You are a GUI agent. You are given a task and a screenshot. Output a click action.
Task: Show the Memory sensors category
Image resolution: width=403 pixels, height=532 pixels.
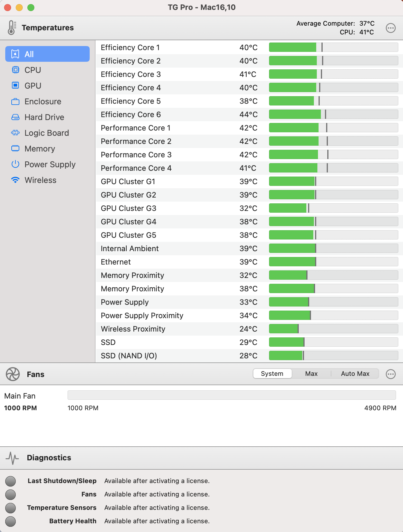(40, 149)
